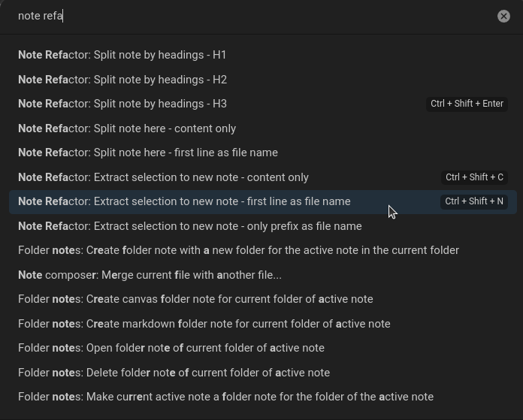Choose Create markdown folder note command
The width and height of the screenshot is (523, 420).
[x=204, y=324]
